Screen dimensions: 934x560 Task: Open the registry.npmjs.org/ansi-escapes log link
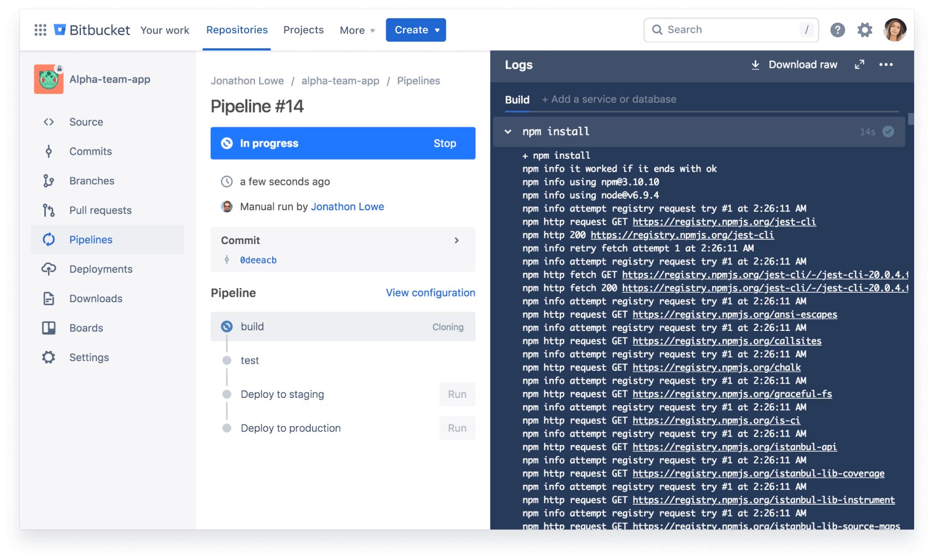(735, 315)
